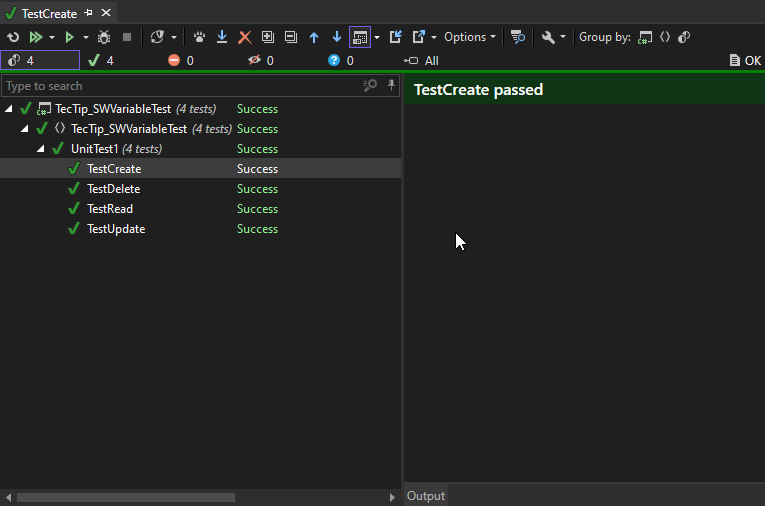Click the dotMemory paw profiling icon
The image size is (765, 506).
tap(199, 37)
